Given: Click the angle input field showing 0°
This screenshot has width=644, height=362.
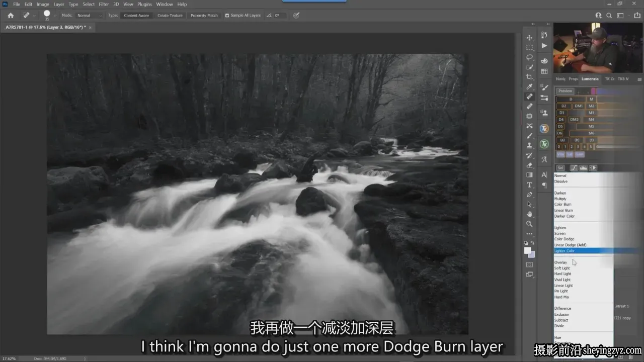Looking at the screenshot, I should (x=279, y=16).
